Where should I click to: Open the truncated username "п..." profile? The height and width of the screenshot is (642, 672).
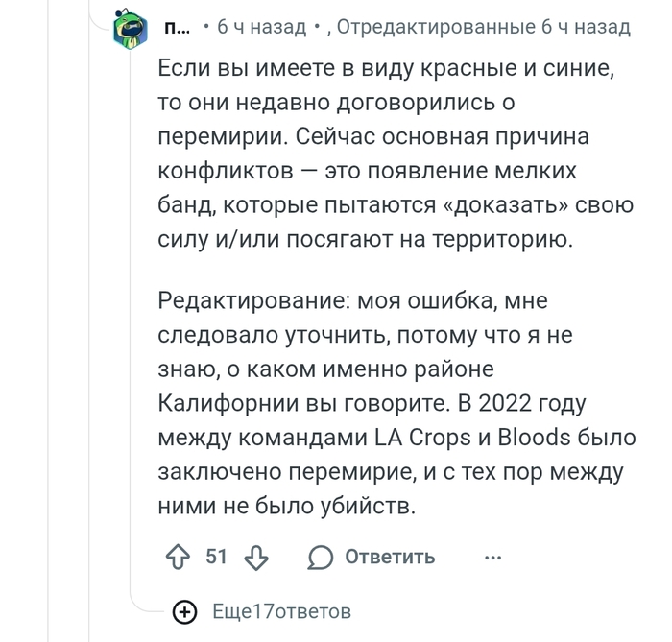point(178,28)
